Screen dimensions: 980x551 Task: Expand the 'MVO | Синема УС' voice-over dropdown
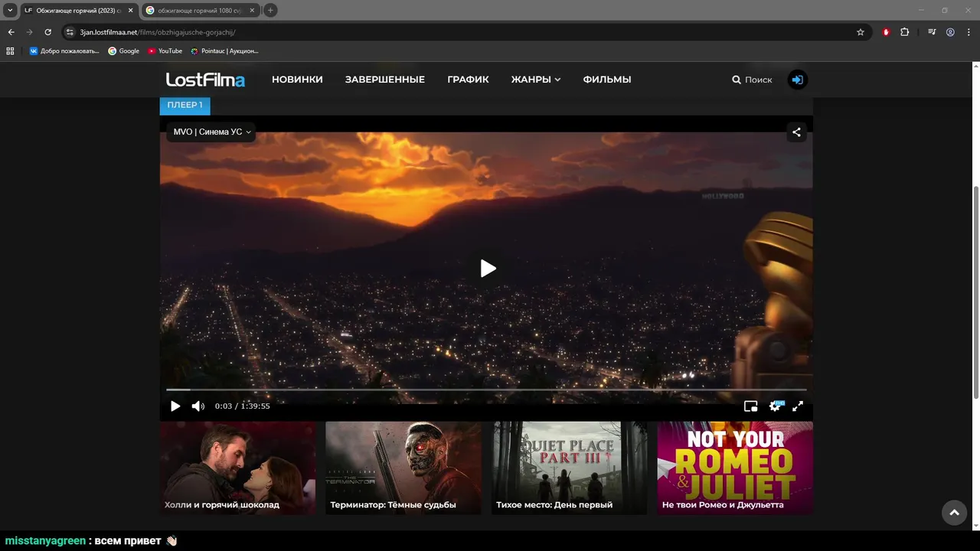(211, 132)
